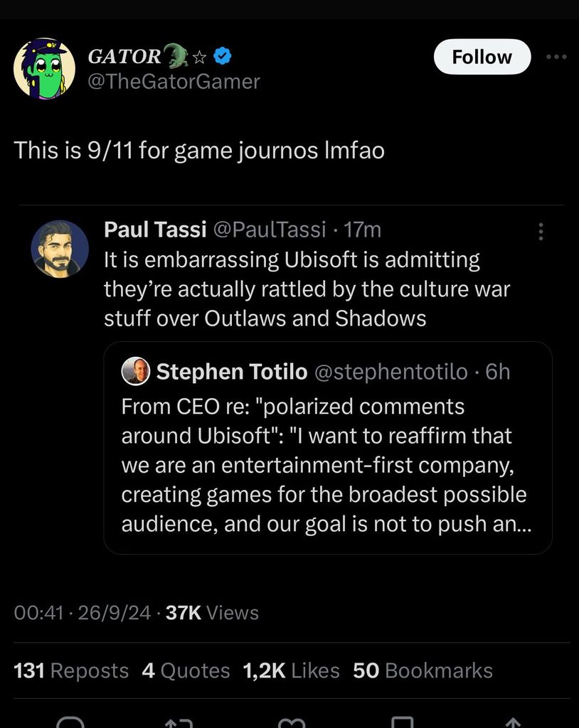Image resolution: width=579 pixels, height=728 pixels.
Task: Click the 50 Bookmarks count
Action: pyautogui.click(x=423, y=670)
